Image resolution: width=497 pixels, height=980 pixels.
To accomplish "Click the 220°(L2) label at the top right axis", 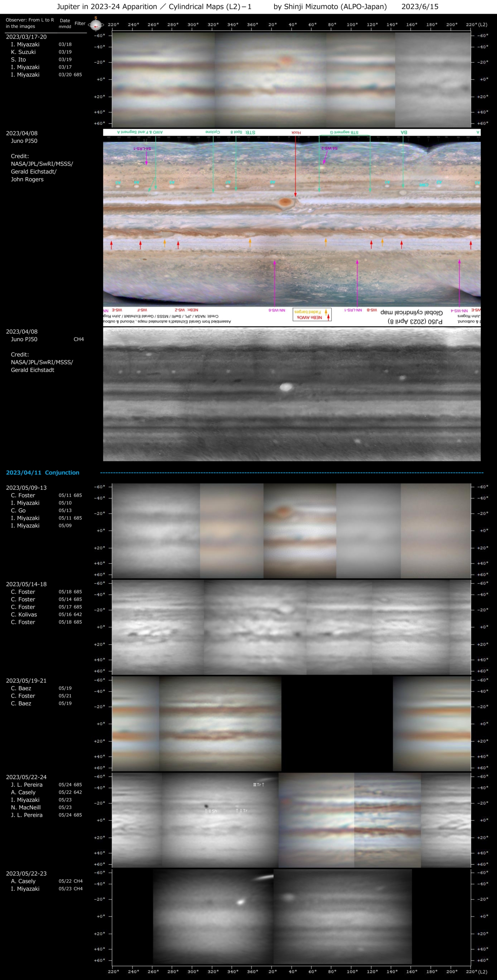I will tap(477, 24).
